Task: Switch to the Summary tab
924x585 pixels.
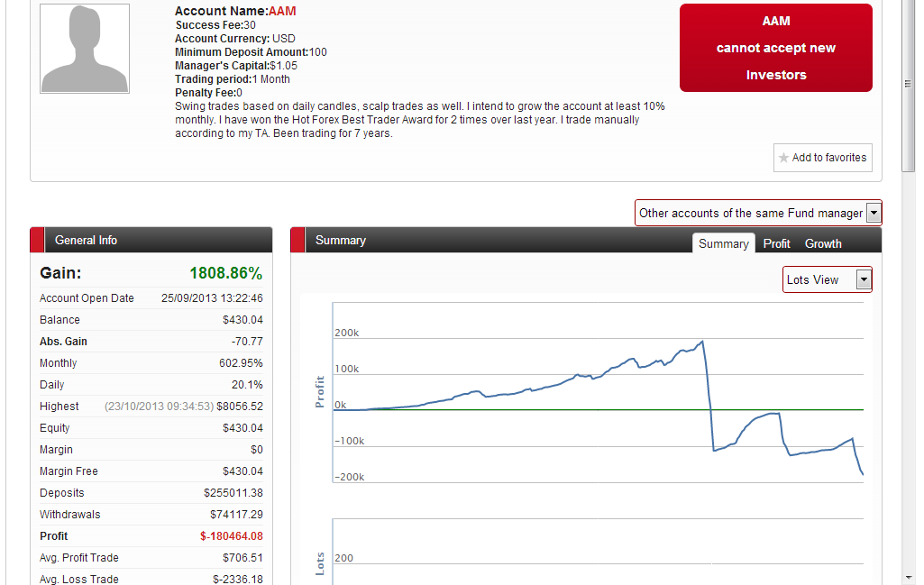Action: pyautogui.click(x=723, y=243)
